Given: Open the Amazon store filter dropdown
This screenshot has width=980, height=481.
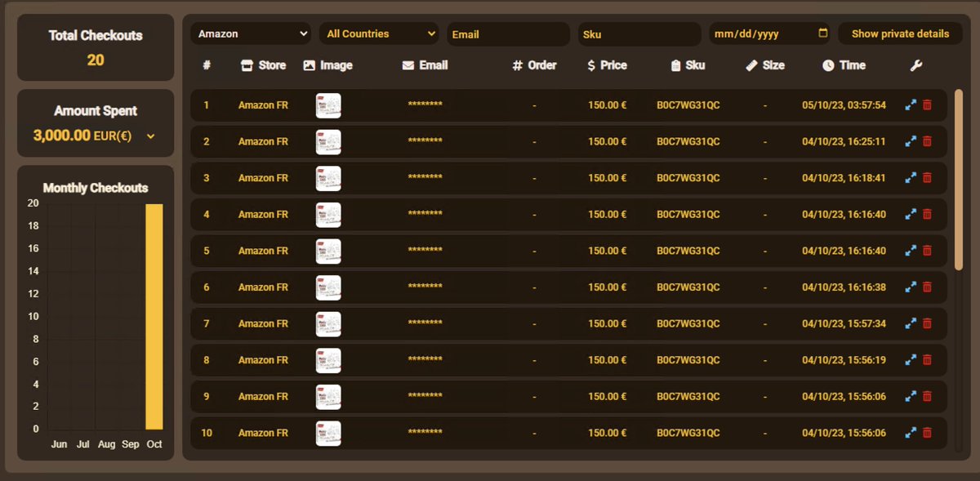Looking at the screenshot, I should coord(251,33).
